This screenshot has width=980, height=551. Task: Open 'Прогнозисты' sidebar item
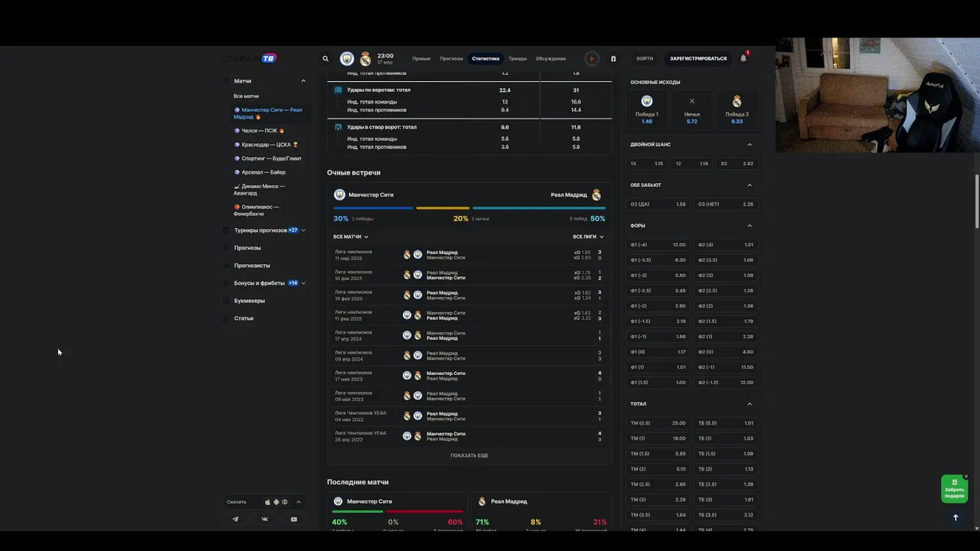point(252,266)
